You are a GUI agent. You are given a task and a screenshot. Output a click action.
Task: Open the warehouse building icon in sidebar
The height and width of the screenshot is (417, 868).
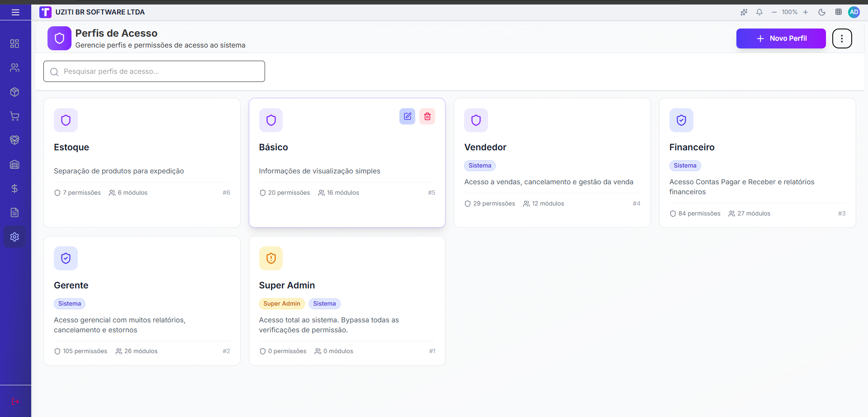(14, 164)
